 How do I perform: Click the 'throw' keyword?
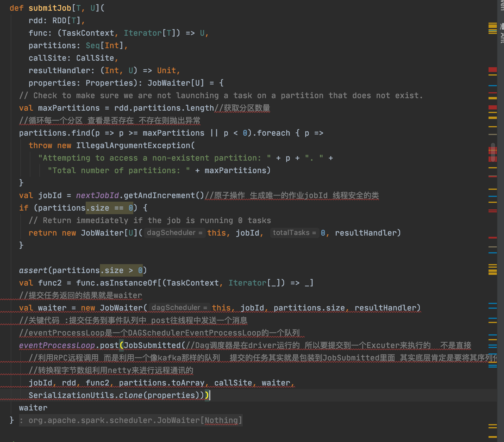coord(40,145)
